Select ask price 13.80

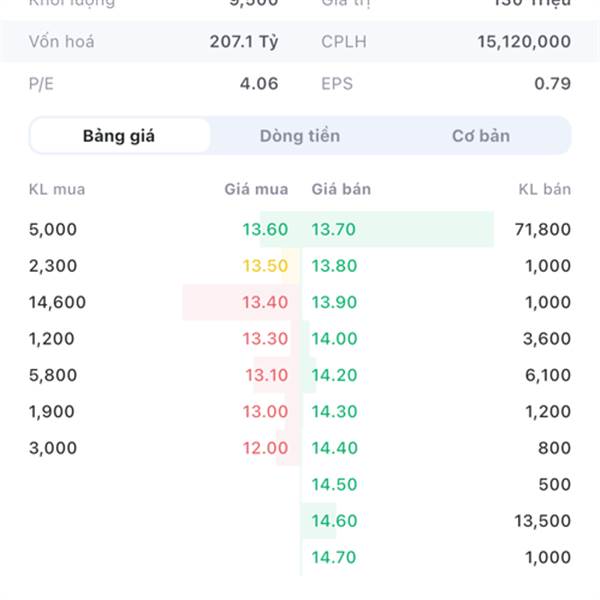[x=334, y=266]
